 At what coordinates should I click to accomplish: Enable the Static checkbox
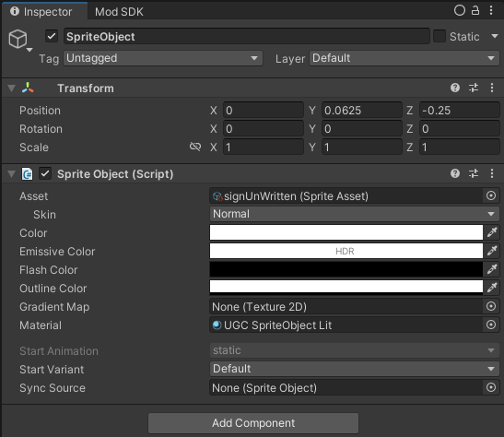coord(440,36)
